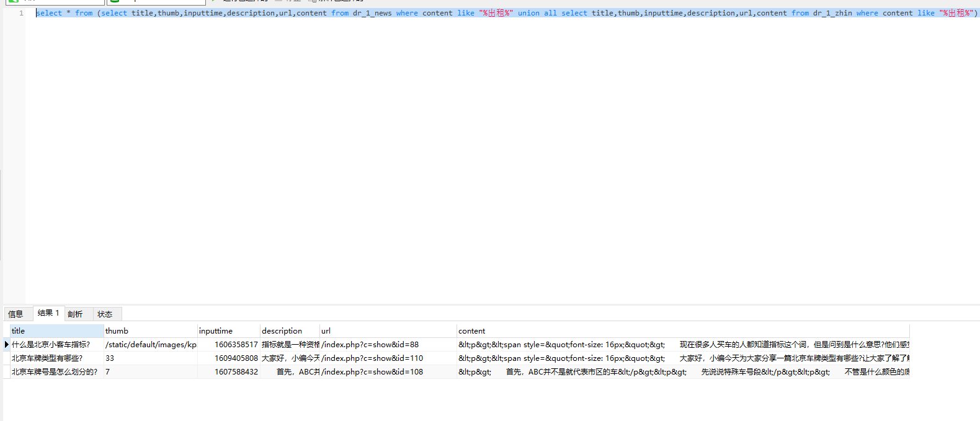Viewport: 980px width, 421px height.
Task: Select the title cell 北京车牌类型有哪些?
Action: coord(47,358)
